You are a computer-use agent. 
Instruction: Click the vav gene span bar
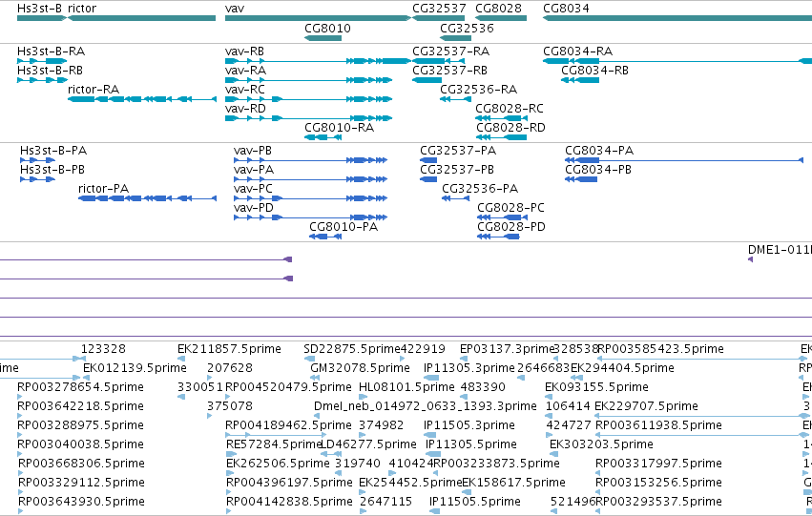pos(318,18)
